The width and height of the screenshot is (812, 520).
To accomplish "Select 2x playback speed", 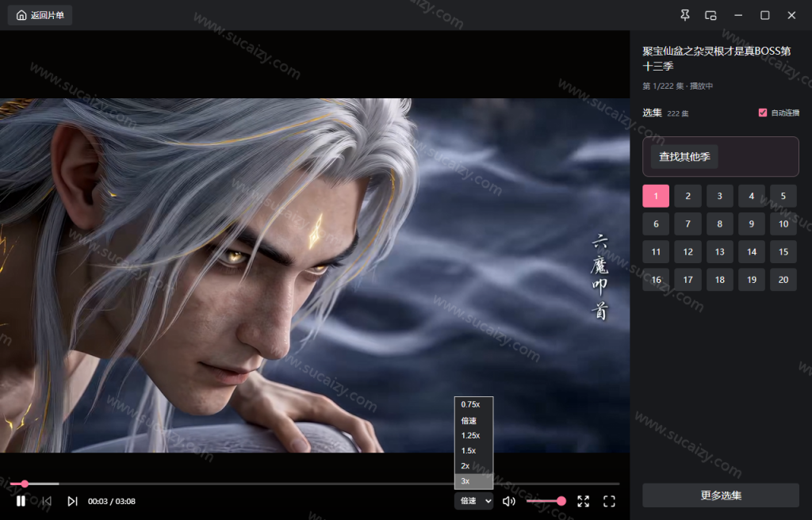I will (473, 465).
